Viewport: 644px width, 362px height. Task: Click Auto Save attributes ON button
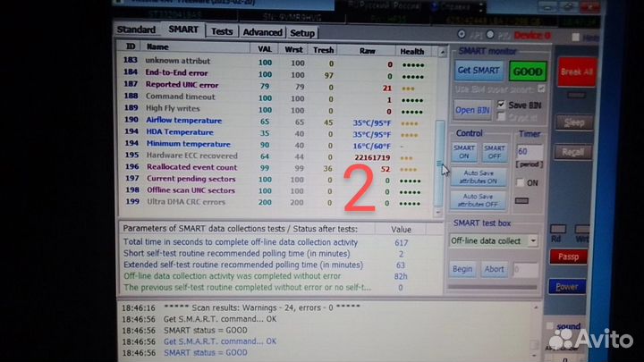(x=478, y=177)
